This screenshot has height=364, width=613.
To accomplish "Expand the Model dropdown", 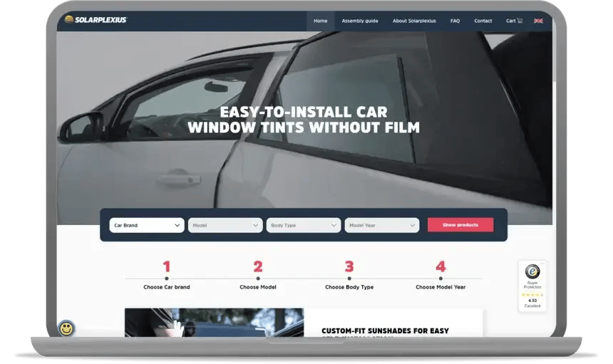I will 225,225.
